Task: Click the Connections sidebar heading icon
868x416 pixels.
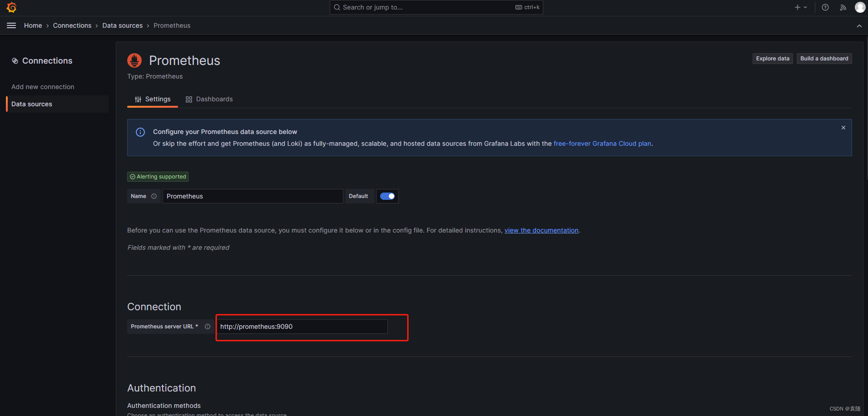Action: click(15, 61)
